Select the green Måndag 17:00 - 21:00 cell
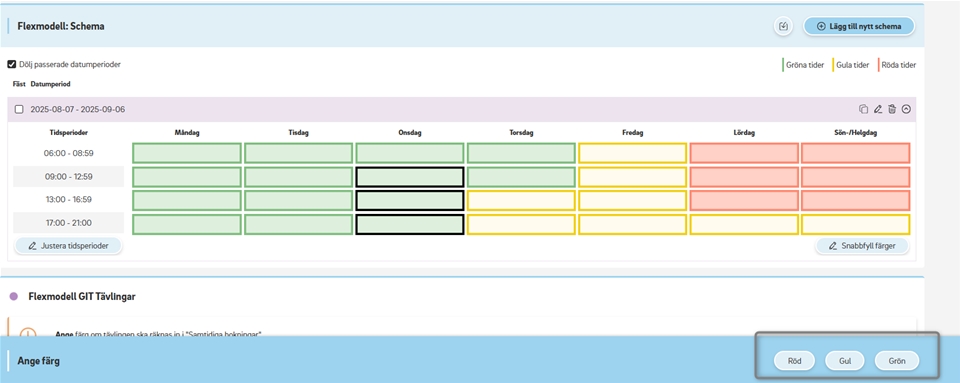 [x=187, y=225]
